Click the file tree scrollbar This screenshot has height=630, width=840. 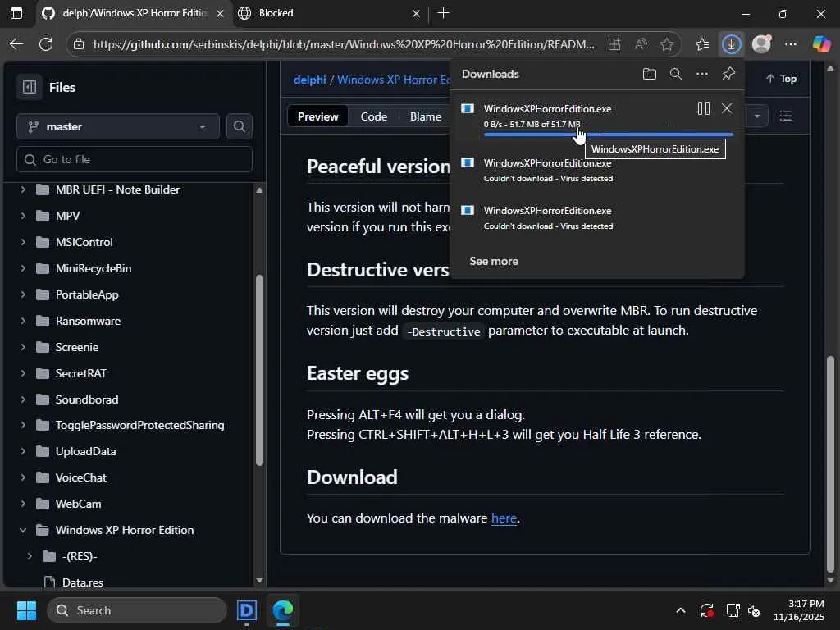tap(259, 370)
